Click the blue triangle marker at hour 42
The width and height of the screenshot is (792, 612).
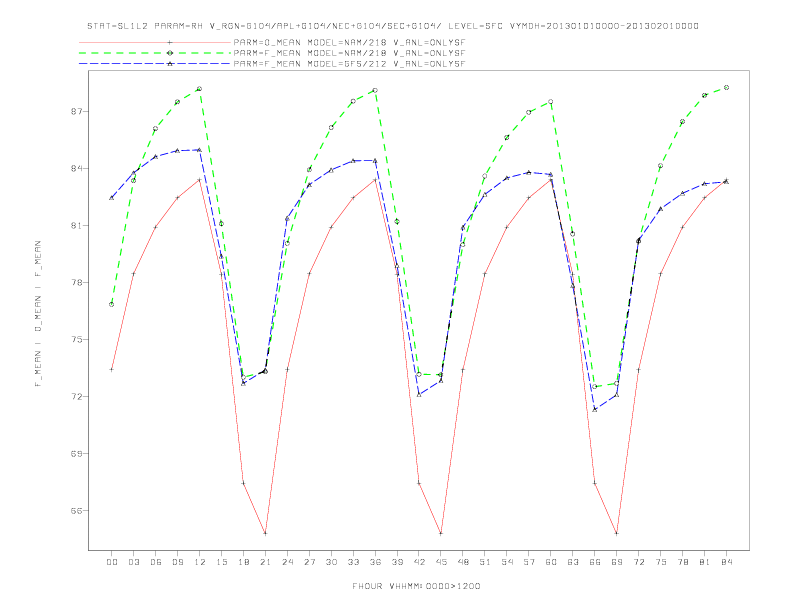tap(419, 394)
